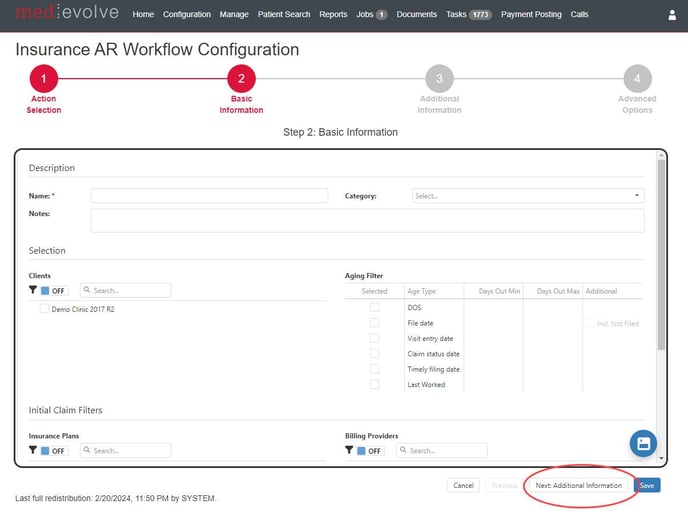Enable the Last Worked aging checkbox
Viewport: 688px width, 513px height.
tap(374, 384)
